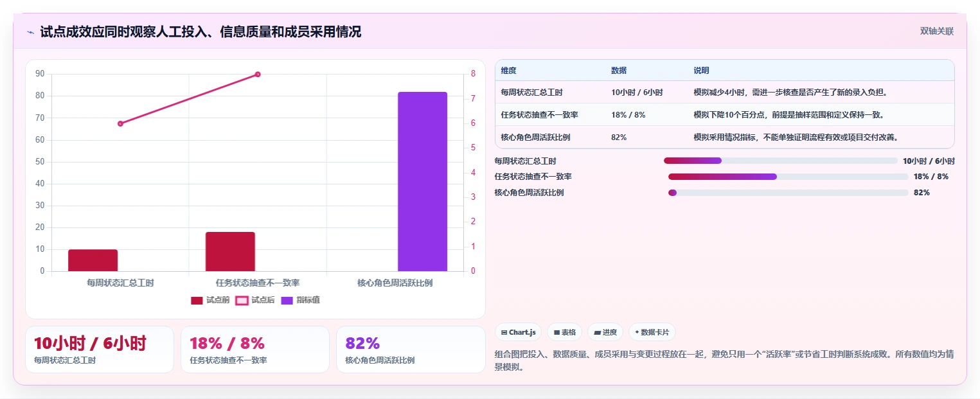Click the x-axis label 核心角色周活跃比例

395,283
